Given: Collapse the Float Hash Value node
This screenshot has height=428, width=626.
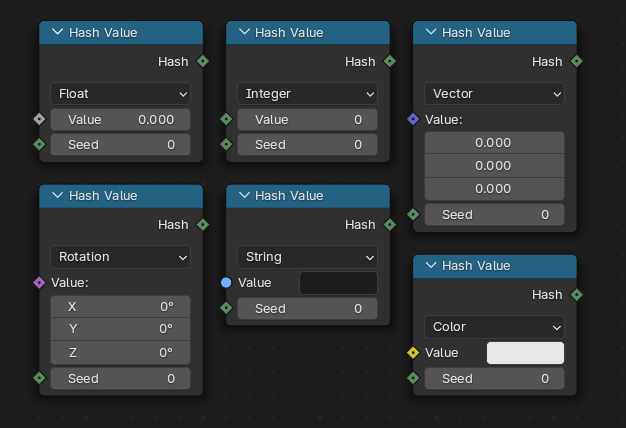Looking at the screenshot, I should tap(57, 32).
